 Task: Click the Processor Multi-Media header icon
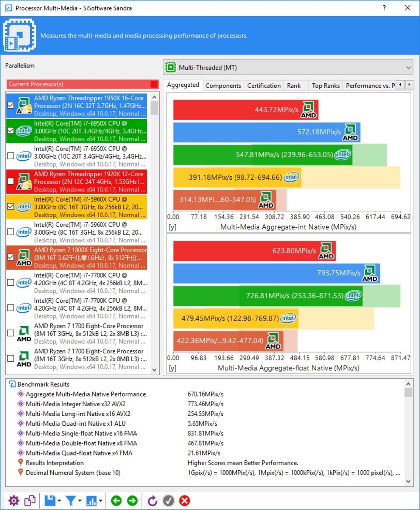pos(20,35)
